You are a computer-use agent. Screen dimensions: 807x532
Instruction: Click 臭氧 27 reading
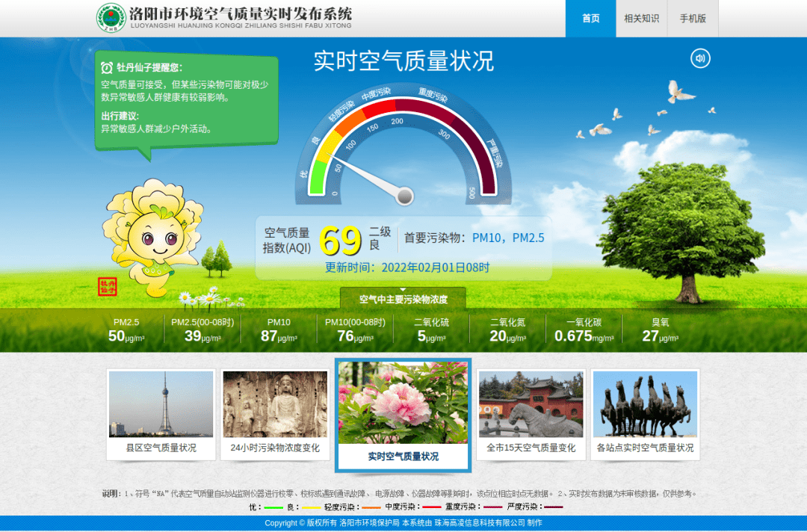point(661,336)
